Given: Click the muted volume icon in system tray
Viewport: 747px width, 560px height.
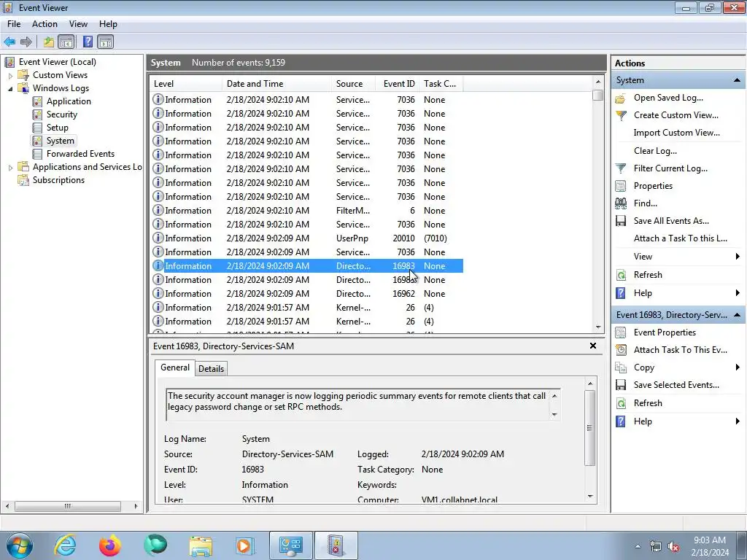Looking at the screenshot, I should (673, 547).
